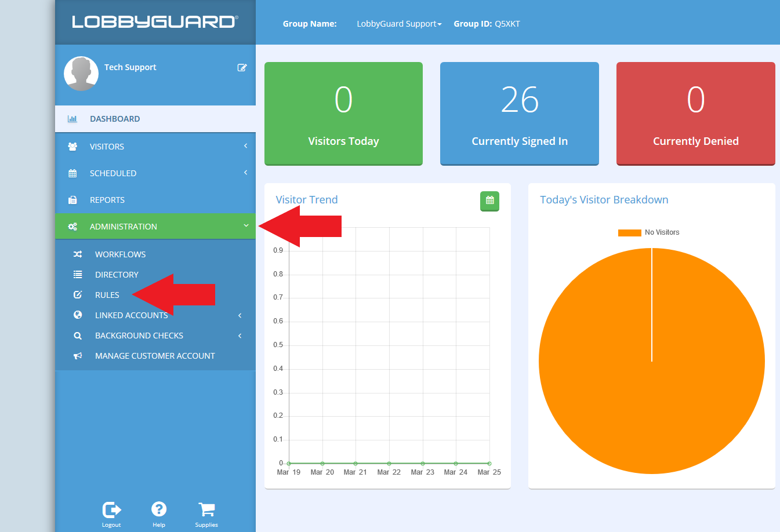This screenshot has width=780, height=532.
Task: Open the Workflows submenu item
Action: click(x=155, y=254)
